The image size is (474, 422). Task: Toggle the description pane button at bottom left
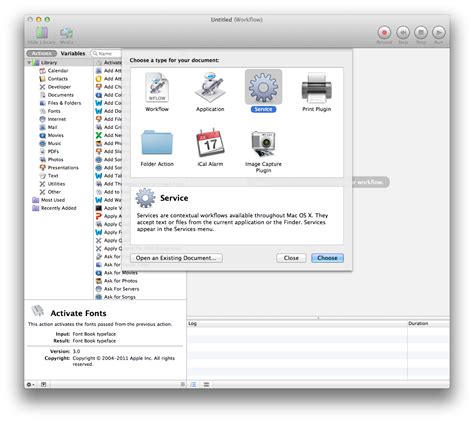[x=43, y=384]
